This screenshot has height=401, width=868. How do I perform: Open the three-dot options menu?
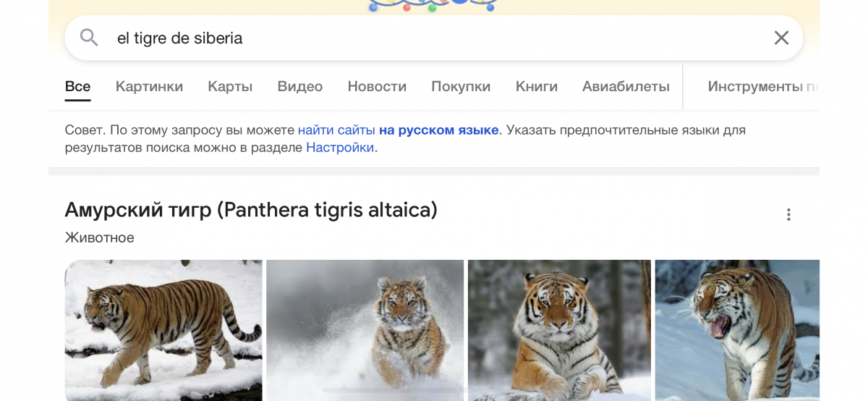pyautogui.click(x=788, y=214)
